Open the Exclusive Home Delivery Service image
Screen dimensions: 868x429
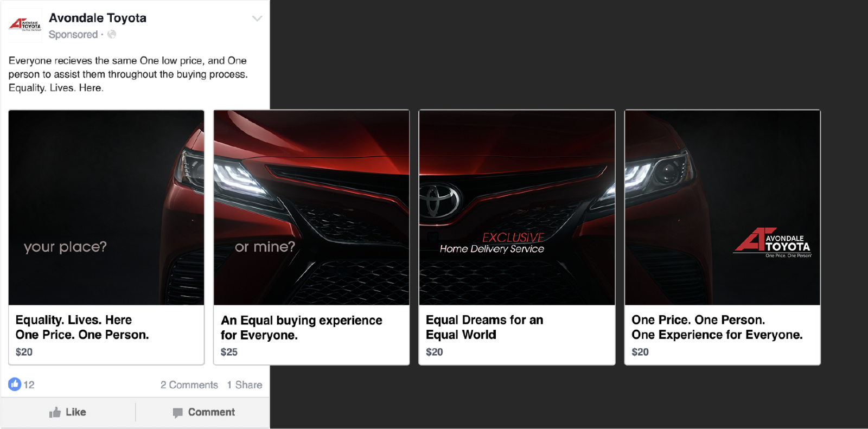coord(517,208)
